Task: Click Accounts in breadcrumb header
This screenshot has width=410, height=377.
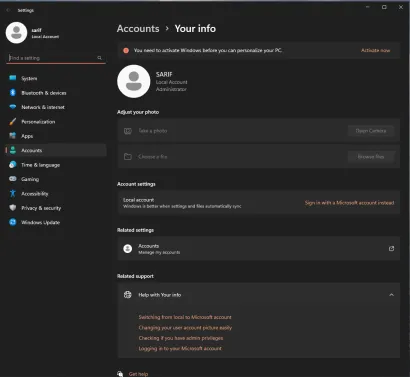Action: [138, 29]
